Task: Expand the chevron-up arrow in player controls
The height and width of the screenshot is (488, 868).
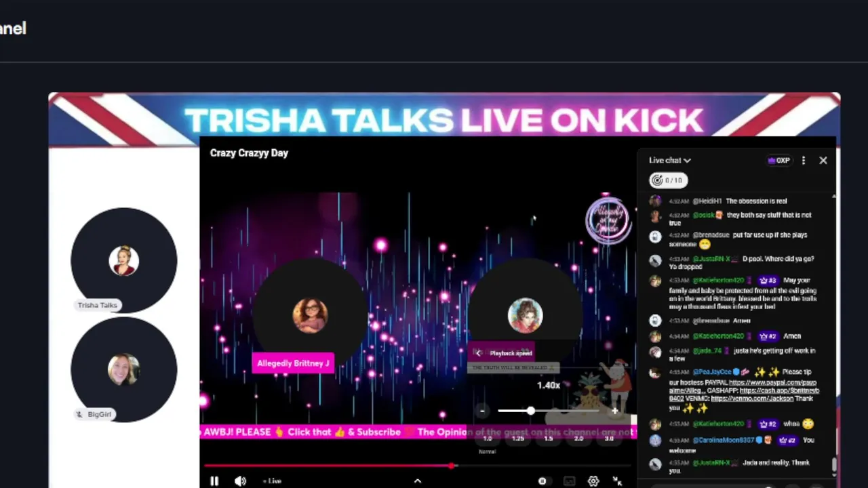Action: tap(418, 481)
